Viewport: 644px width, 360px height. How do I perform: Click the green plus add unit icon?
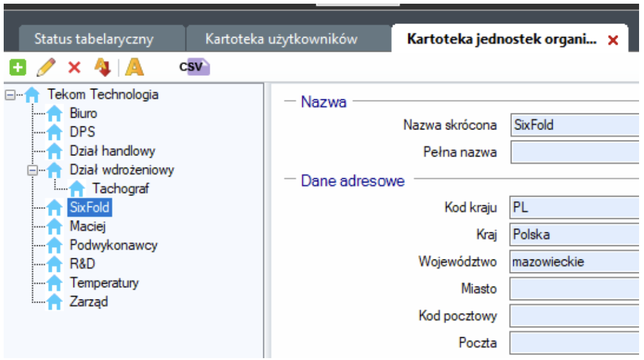tap(18, 67)
